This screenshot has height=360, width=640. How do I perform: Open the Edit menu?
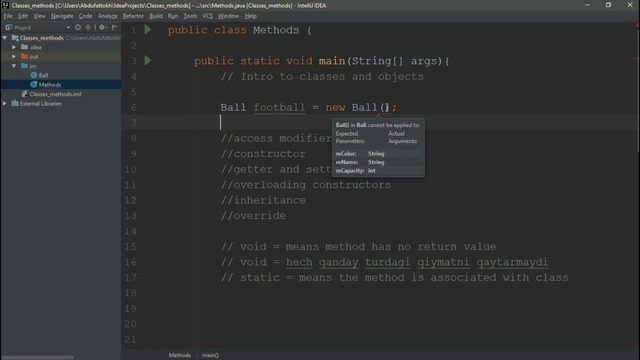(23, 16)
